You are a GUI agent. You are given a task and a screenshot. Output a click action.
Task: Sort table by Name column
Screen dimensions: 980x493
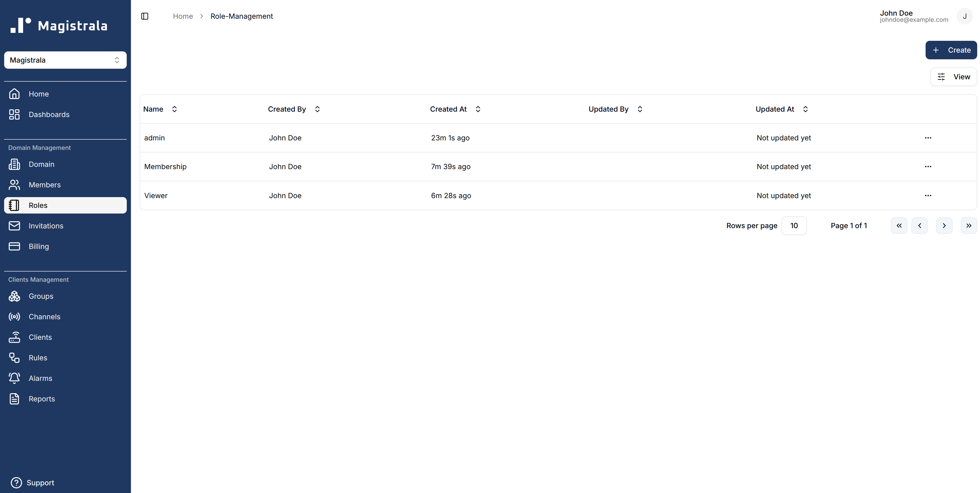(x=160, y=109)
